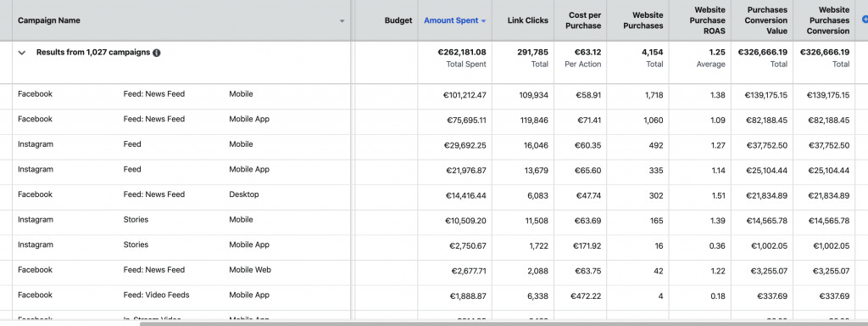
Task: Click ROAS value 0.18
Action: point(717,296)
